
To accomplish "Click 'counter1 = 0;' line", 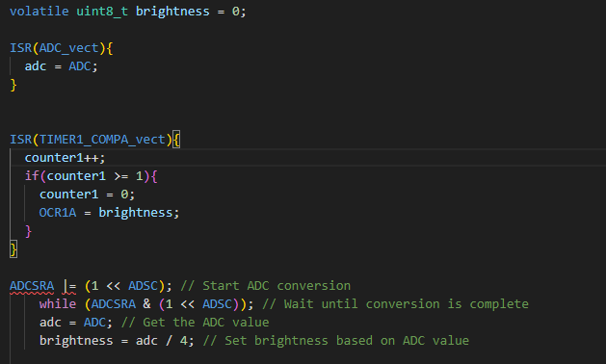I will [x=87, y=195].
